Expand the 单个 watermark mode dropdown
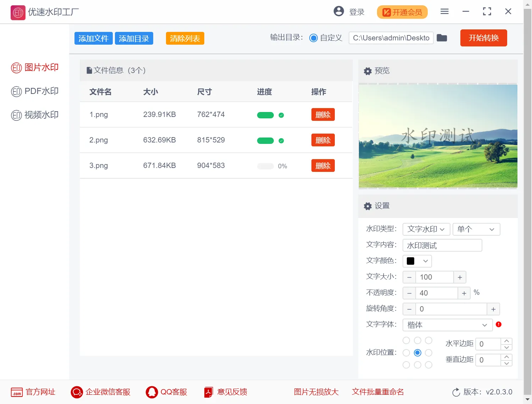Screen dimensions: 532x404 pos(476,229)
